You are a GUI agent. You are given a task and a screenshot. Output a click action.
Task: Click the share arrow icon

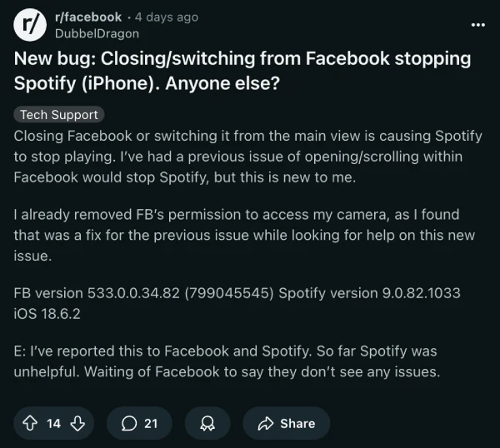pos(266,423)
